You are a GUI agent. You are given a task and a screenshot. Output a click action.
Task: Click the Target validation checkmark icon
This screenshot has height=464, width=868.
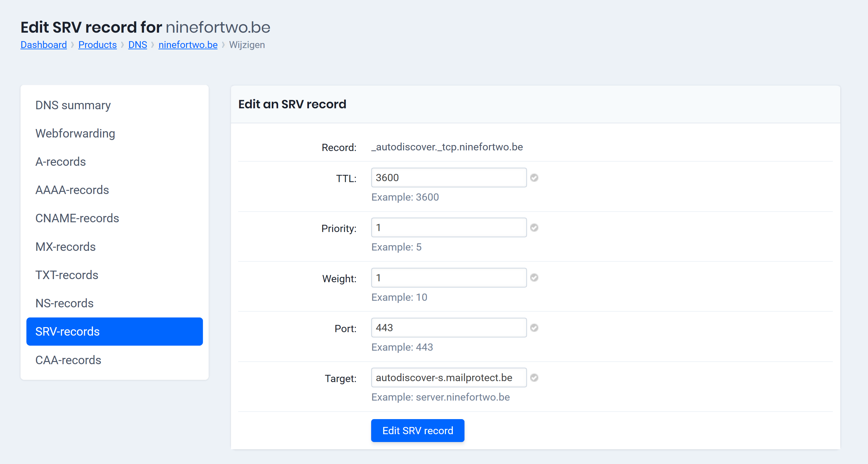534,377
